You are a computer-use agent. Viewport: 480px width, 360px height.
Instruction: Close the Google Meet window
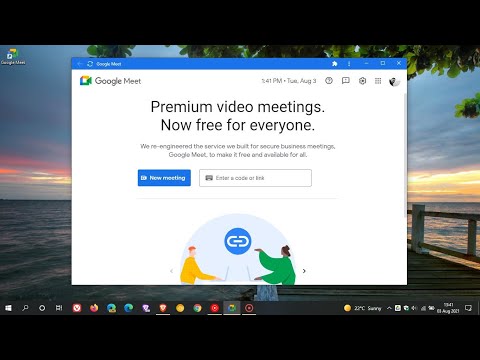point(399,63)
